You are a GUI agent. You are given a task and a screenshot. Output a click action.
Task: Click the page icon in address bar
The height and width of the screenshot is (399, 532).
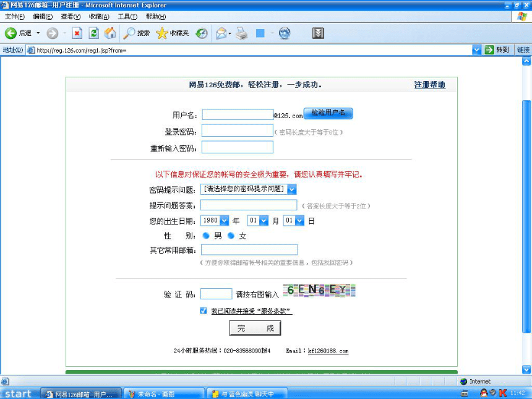[x=31, y=50]
